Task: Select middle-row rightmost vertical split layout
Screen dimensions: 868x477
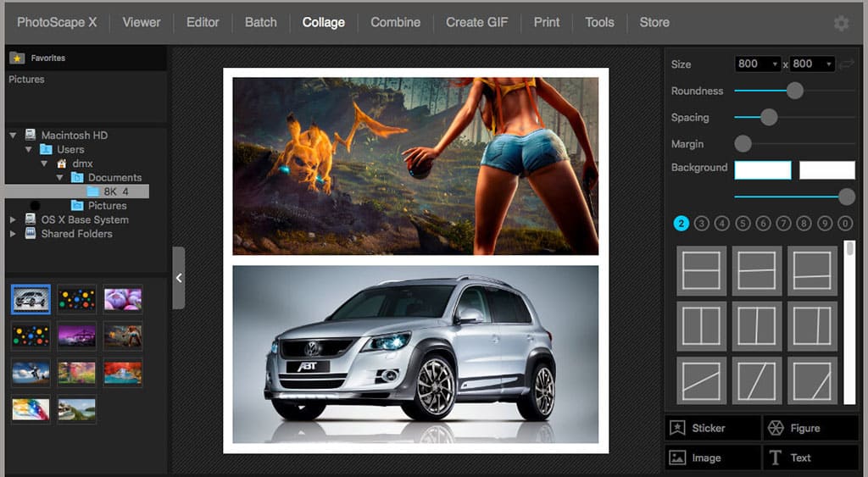Action: (x=812, y=326)
